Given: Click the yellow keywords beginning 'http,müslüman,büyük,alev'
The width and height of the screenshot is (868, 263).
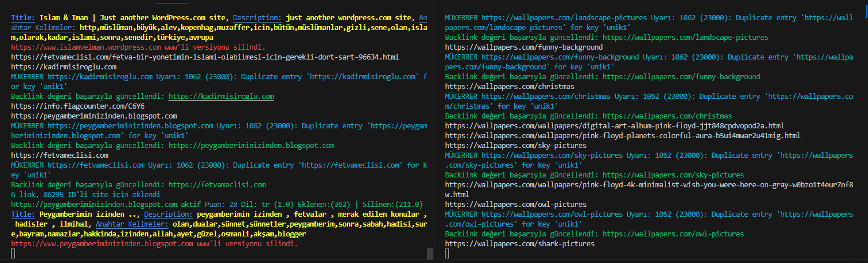Looking at the screenshot, I should tap(219, 32).
